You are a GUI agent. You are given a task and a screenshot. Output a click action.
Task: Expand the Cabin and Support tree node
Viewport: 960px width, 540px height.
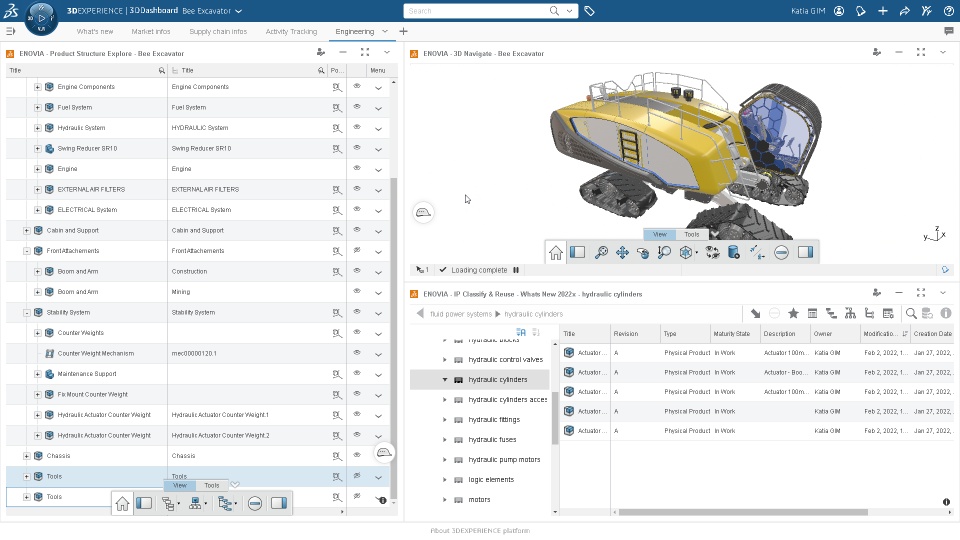click(26, 231)
